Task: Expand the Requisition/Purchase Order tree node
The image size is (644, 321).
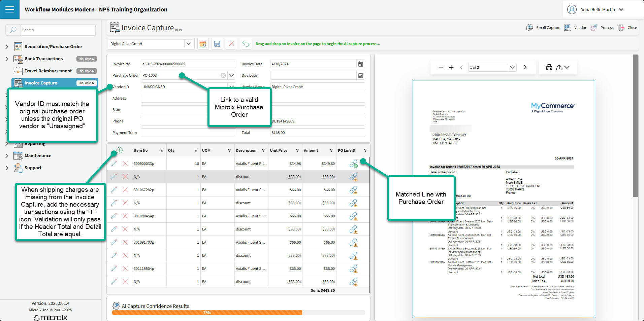Action: click(x=7, y=47)
